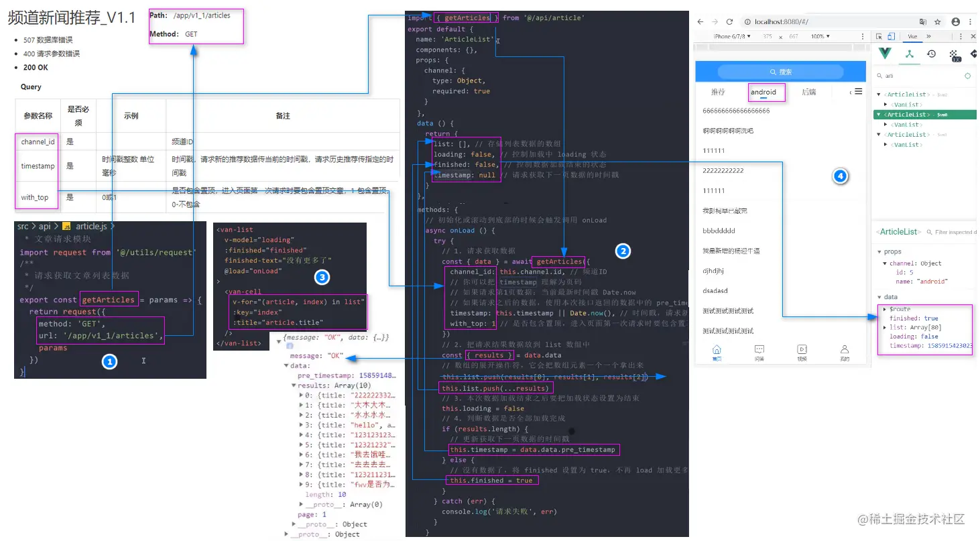Open the article titled djhdjhj

pos(715,271)
